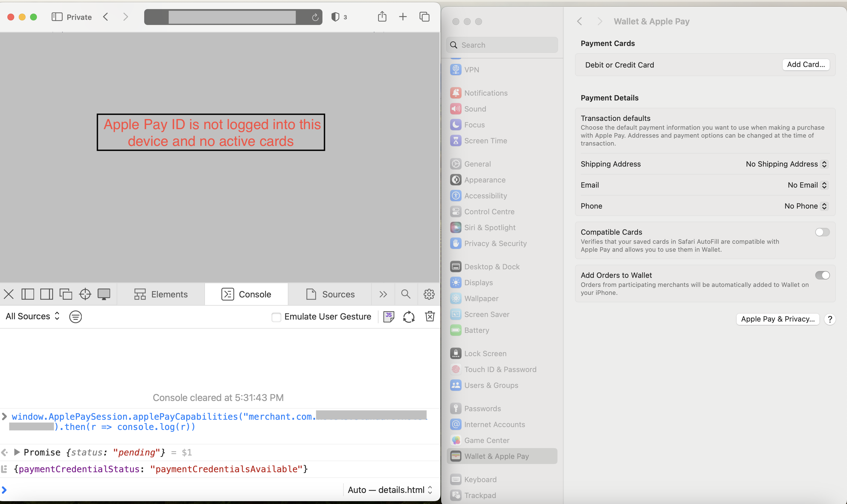Search resources with inspector magnifier icon

(x=406, y=294)
